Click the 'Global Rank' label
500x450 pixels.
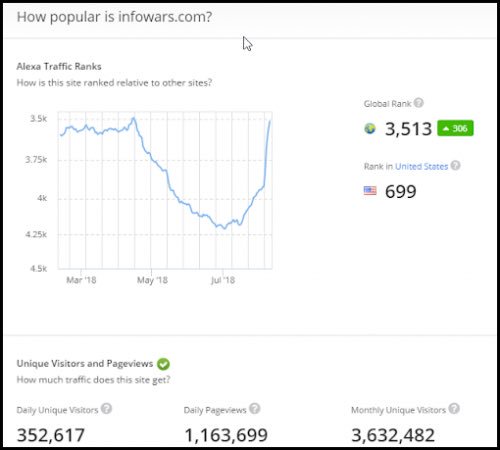pyautogui.click(x=387, y=104)
